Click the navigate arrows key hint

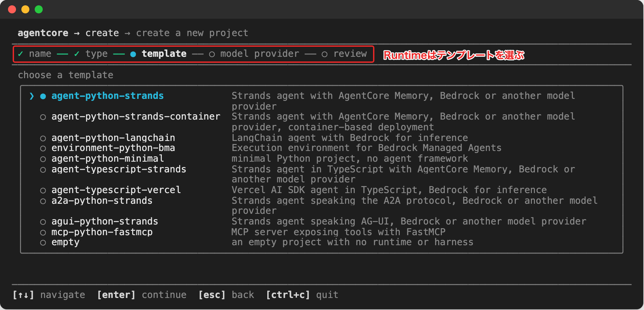(49, 295)
